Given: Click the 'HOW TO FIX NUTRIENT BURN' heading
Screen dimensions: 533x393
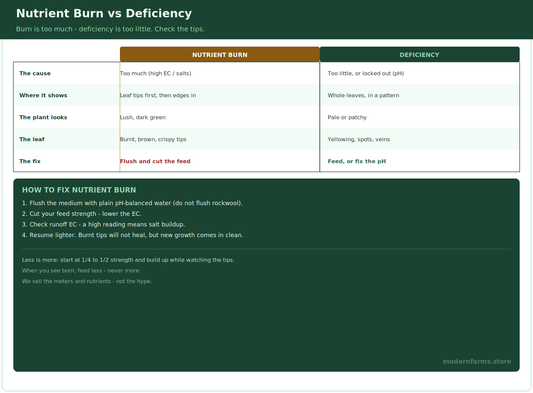Looking at the screenshot, I should [x=79, y=190].
